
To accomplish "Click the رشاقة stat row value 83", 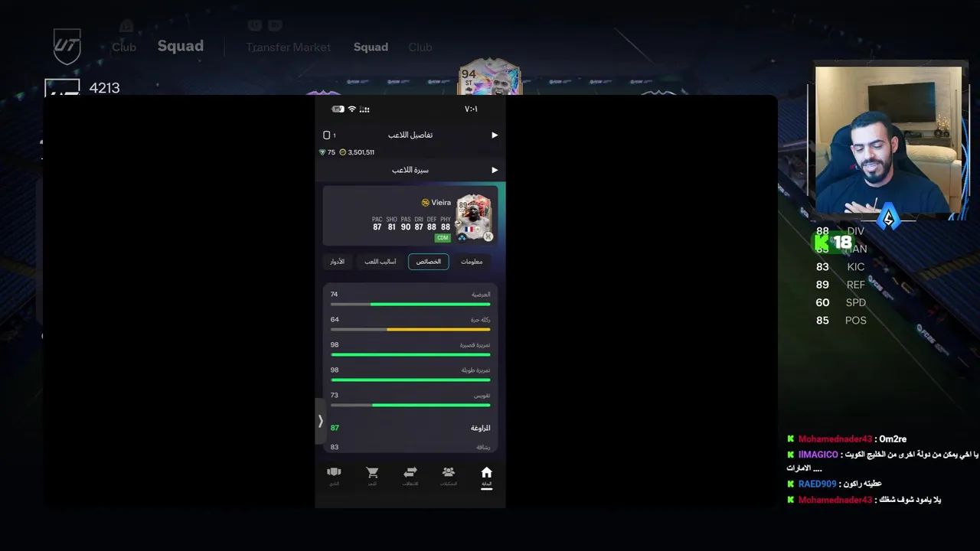I will (x=335, y=447).
